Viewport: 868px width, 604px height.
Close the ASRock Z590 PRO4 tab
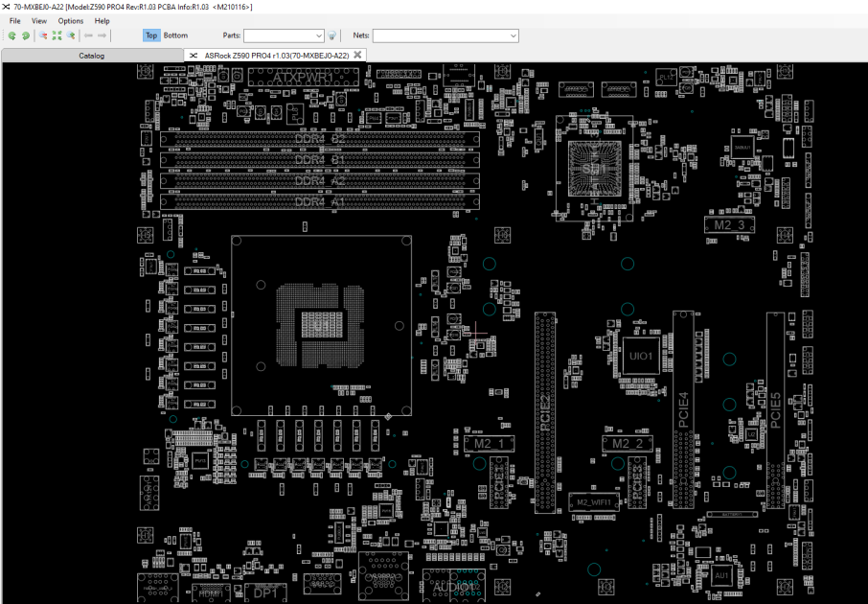[357, 55]
